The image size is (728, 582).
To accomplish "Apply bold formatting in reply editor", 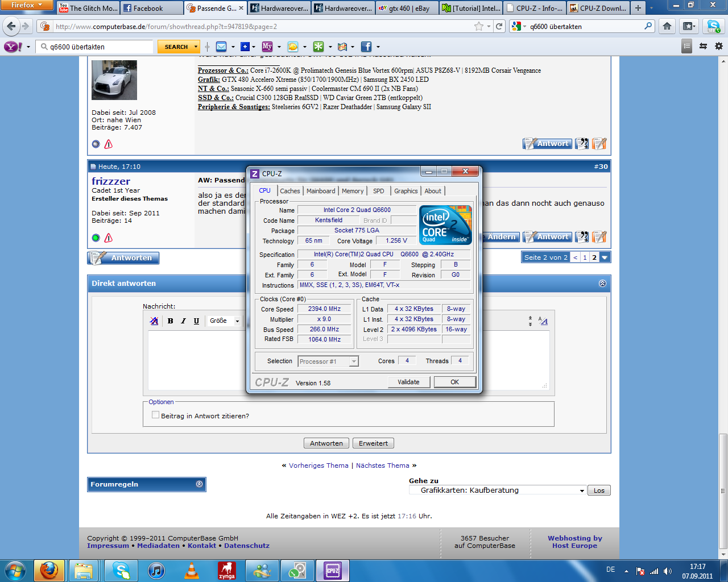I will tap(170, 321).
